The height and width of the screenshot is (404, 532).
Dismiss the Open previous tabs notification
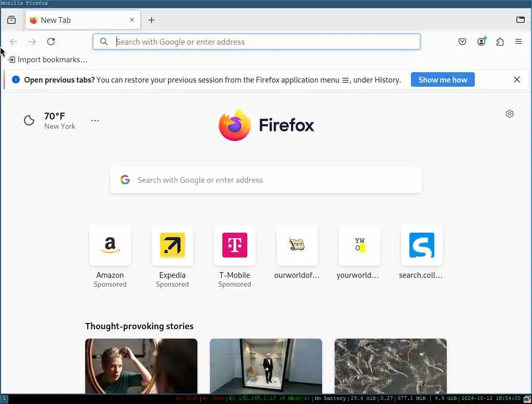[517, 79]
